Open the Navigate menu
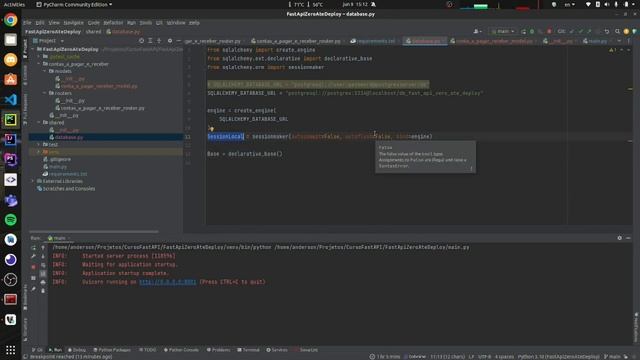The height and width of the screenshot is (360, 640). 73,23
